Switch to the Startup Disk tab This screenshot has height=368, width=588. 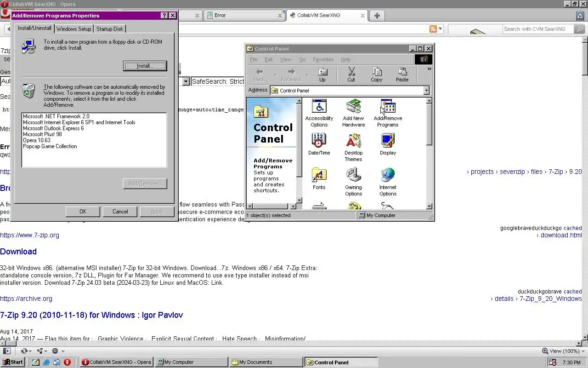[x=109, y=29]
